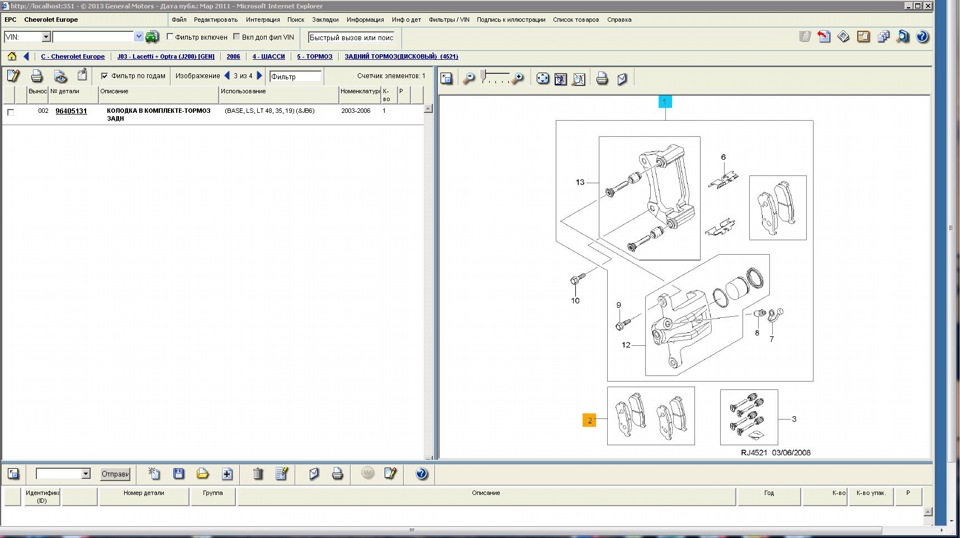The height and width of the screenshot is (538, 960).
Task: Open the 'Редактировать' menu
Action: point(216,20)
